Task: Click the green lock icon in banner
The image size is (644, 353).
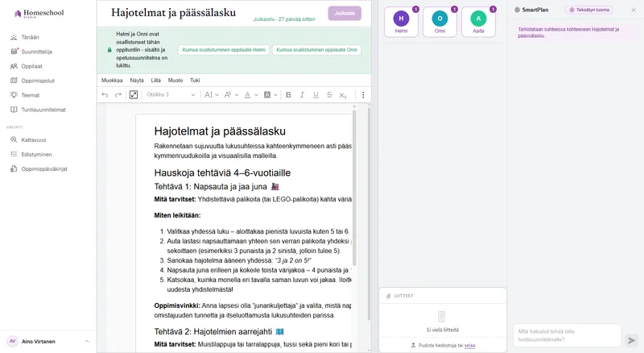Action: (109, 50)
